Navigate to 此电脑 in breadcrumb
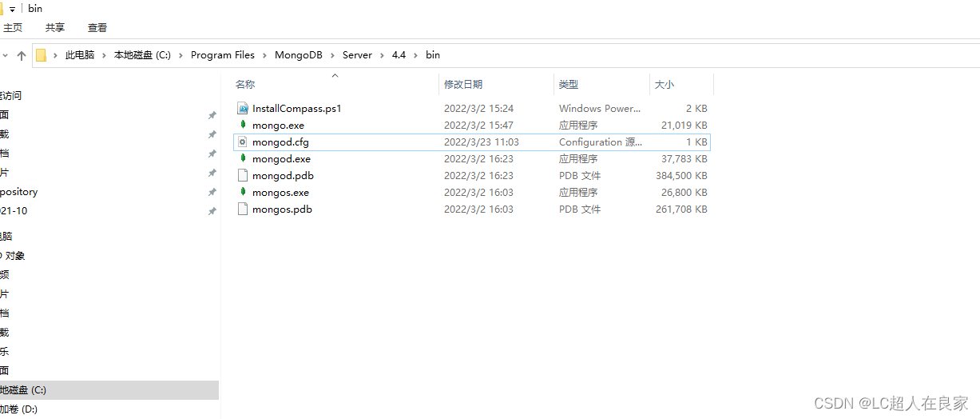The height and width of the screenshot is (419, 980). (x=80, y=55)
